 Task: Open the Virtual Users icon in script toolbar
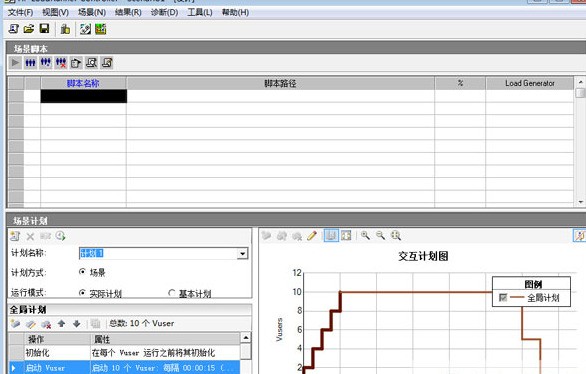(x=31, y=62)
